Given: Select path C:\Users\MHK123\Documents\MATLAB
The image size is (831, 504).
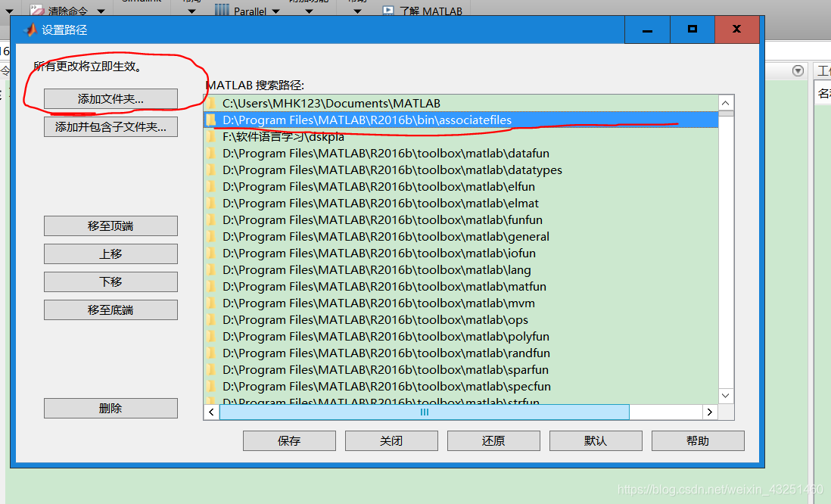Looking at the screenshot, I should [461, 104].
